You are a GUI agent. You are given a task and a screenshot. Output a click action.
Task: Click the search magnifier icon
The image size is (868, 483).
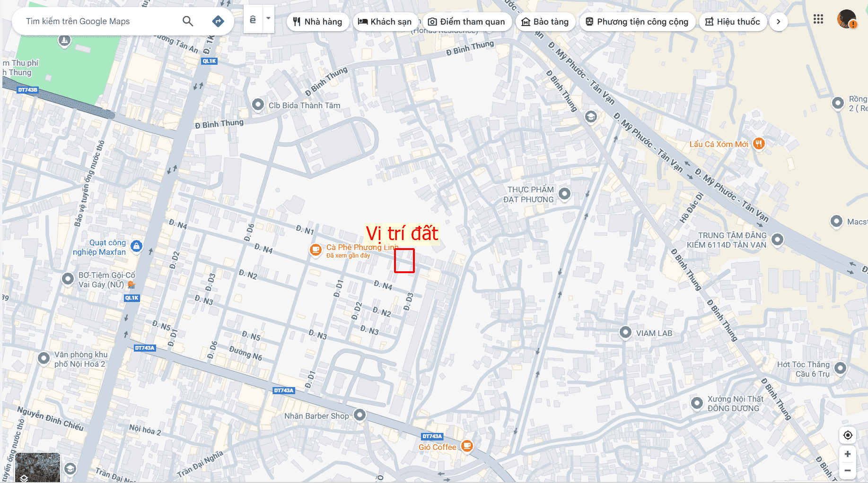188,21
